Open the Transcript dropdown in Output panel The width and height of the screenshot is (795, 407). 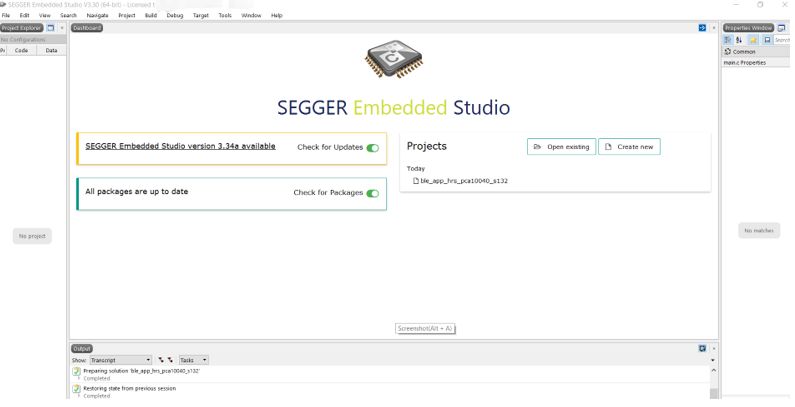[120, 359]
